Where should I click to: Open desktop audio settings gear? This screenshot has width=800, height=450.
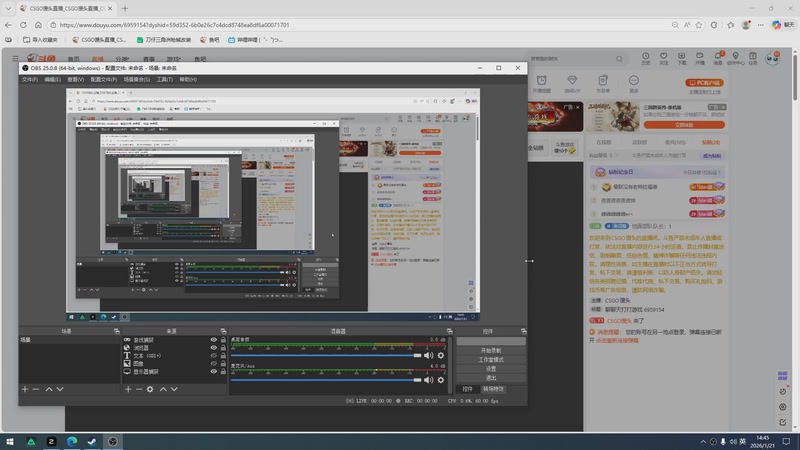pyautogui.click(x=441, y=355)
